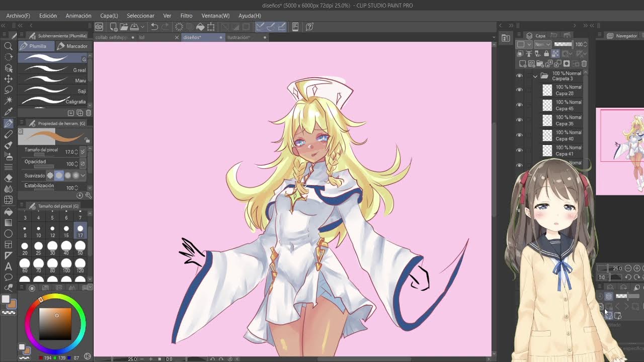Switch to the Marcador tool group
The image size is (644, 362).
[73, 46]
